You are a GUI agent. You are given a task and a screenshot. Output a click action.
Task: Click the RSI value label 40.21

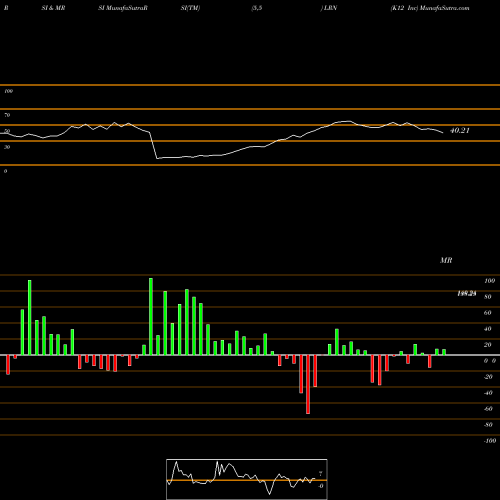[x=460, y=130]
